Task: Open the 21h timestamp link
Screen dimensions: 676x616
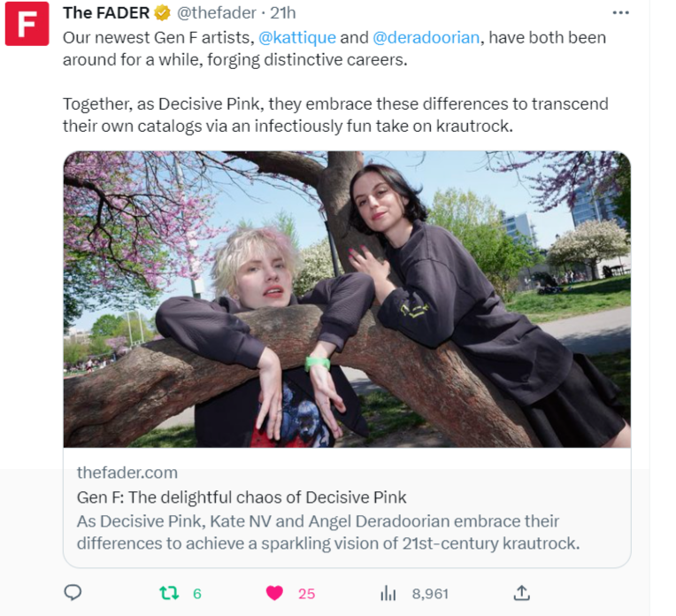Action: 283,13
